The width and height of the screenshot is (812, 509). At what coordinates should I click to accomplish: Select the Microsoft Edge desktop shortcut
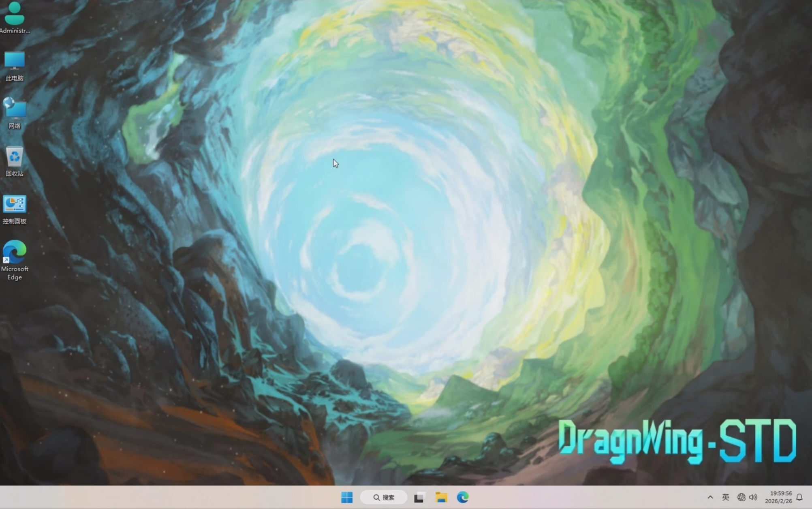tap(15, 252)
